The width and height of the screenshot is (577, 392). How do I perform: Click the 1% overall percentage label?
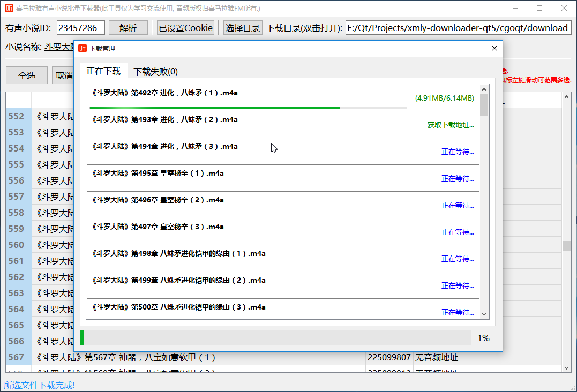point(484,338)
